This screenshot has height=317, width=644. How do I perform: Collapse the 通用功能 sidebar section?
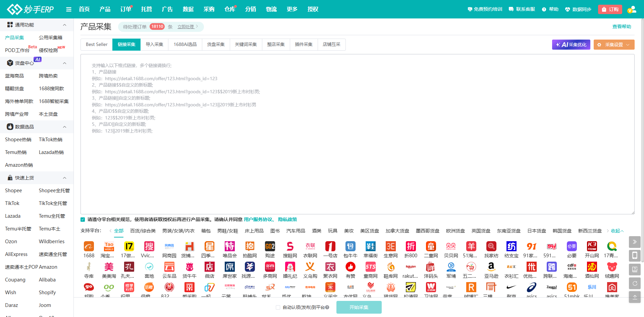[x=64, y=25]
